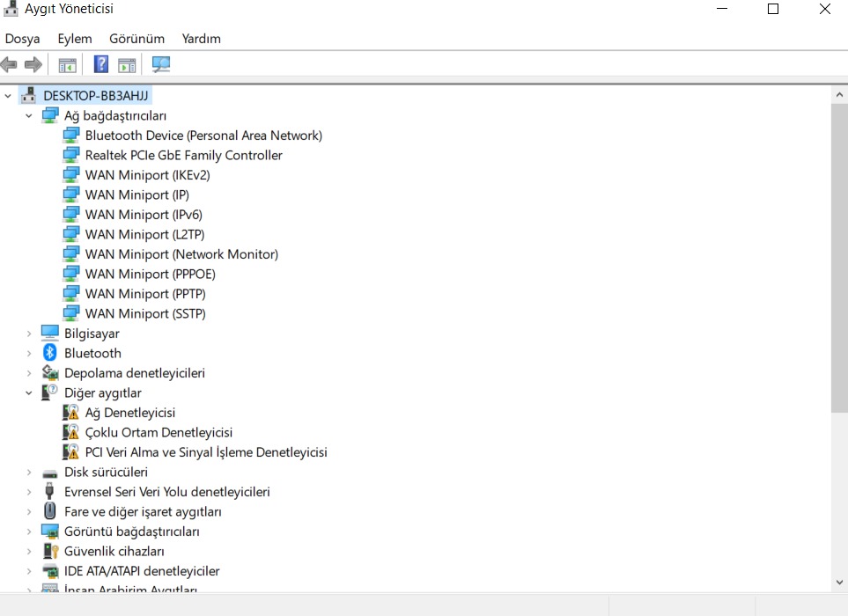
Task: Expand Görüntü bağdaştırıcıları category
Action: click(29, 532)
